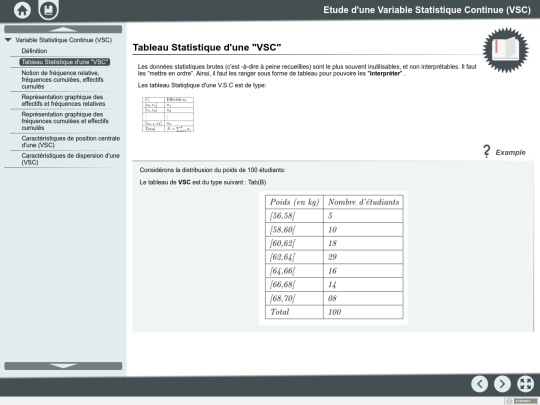Image resolution: width=540 pixels, height=405 pixels.
Task: Click Variable Statistique Continue (VSC) root label
Action: point(64,40)
